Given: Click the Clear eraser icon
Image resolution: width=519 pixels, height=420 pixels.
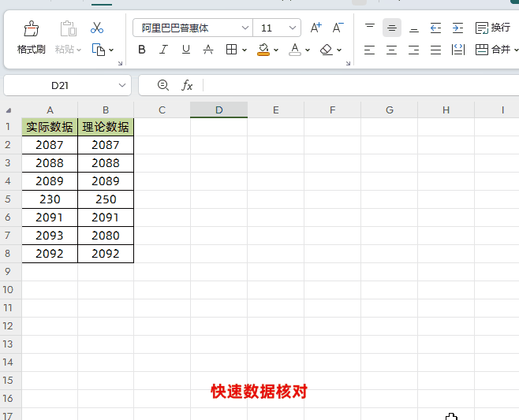Looking at the screenshot, I should tap(327, 50).
